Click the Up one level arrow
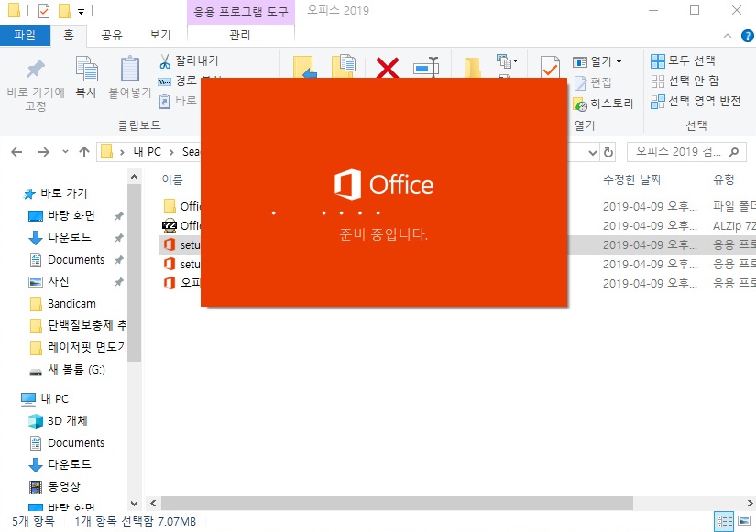 (x=84, y=152)
